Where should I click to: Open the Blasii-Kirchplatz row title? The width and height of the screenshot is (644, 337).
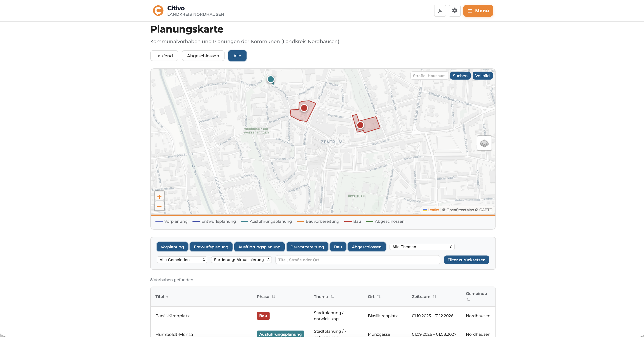click(x=172, y=316)
